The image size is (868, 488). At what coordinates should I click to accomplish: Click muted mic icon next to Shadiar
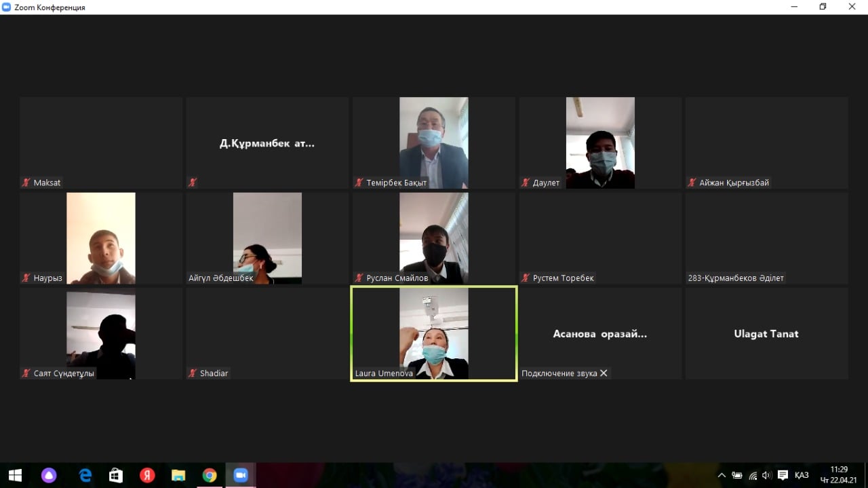193,373
